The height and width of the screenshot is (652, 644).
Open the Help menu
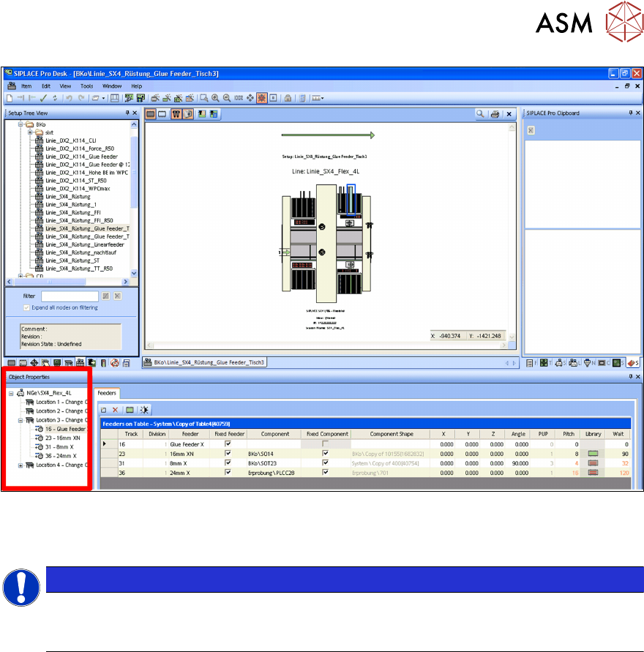click(136, 86)
